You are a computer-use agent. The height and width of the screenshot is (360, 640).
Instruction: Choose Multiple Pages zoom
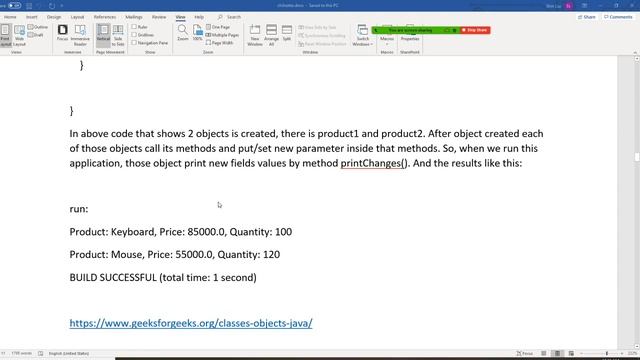click(x=222, y=35)
